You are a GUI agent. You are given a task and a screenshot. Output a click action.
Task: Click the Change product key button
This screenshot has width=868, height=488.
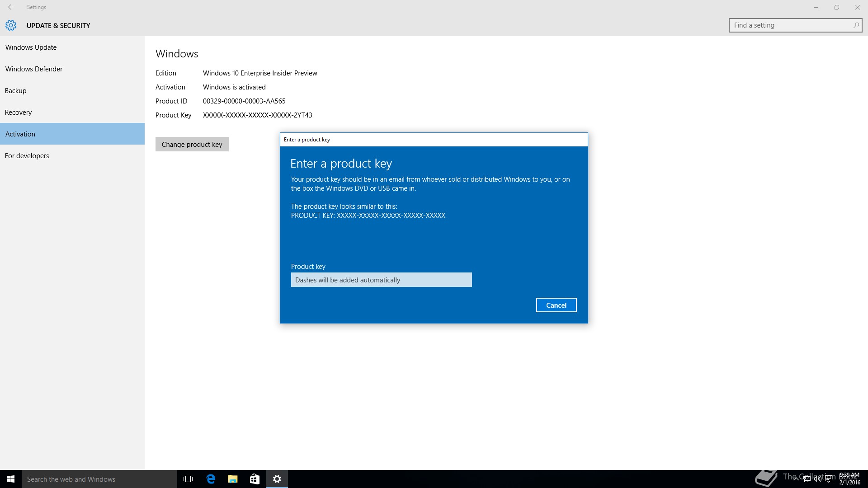click(192, 144)
